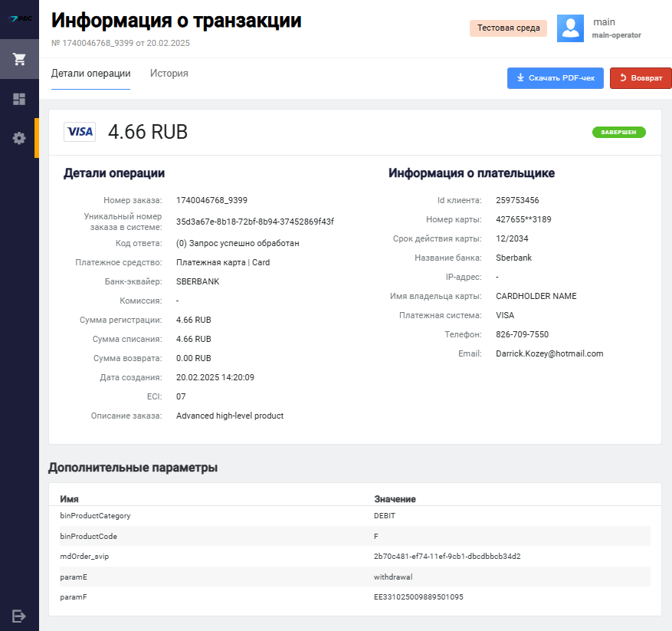Open the shopping cart sidebar icon
Image resolution: width=672 pixels, height=631 pixels.
(19, 59)
